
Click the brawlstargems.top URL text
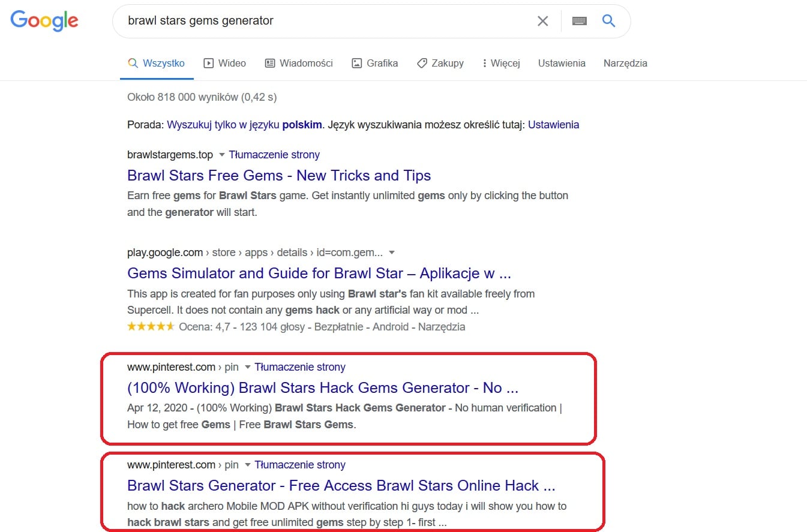[x=170, y=155]
